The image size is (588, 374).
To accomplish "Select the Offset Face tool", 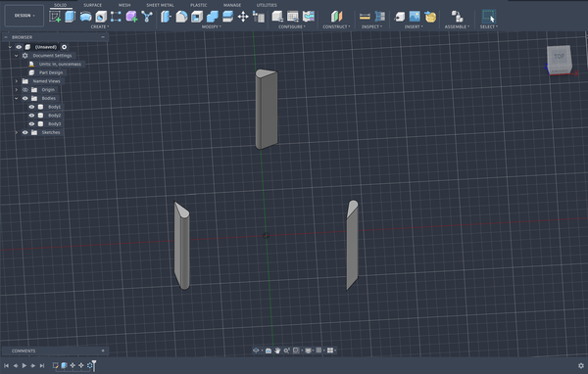I will point(227,17).
